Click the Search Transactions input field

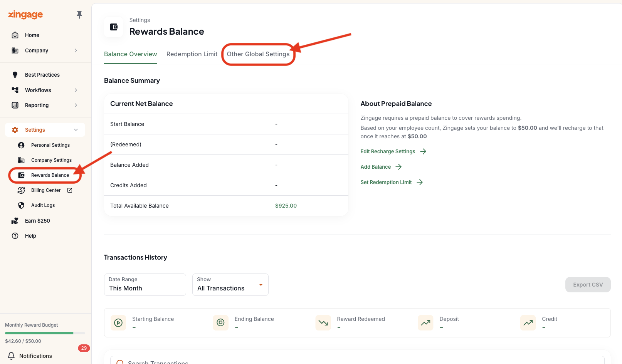tap(357, 361)
